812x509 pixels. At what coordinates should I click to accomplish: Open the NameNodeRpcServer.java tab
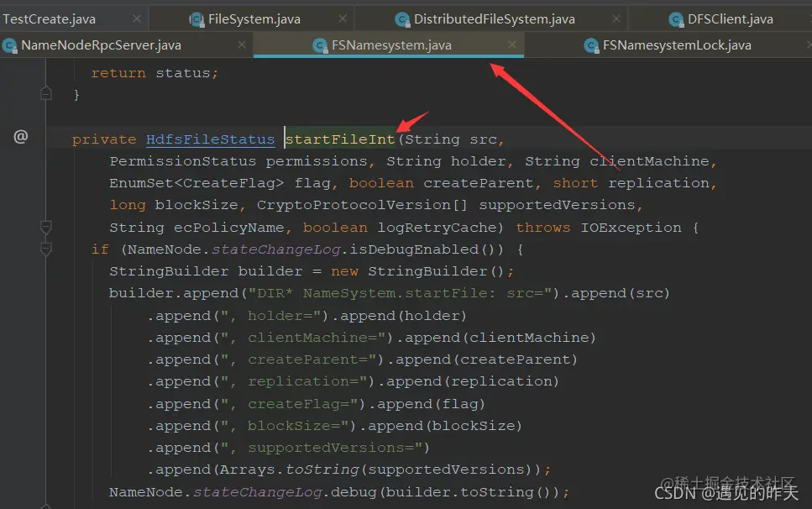[101, 45]
